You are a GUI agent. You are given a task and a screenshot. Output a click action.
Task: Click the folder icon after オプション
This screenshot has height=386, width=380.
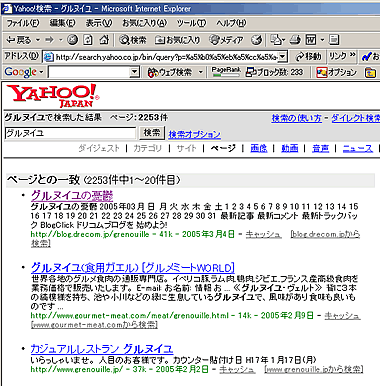(370, 72)
